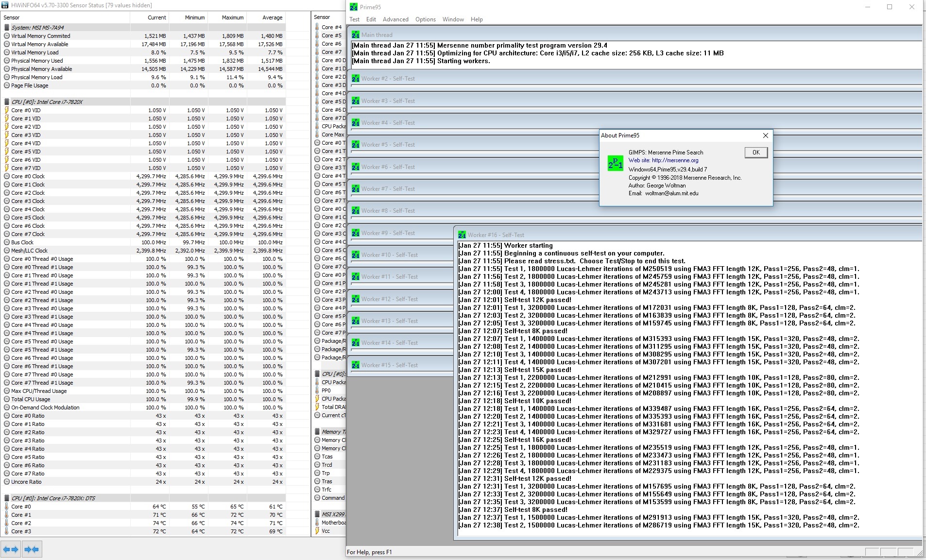The width and height of the screenshot is (926, 560).
Task: Click the shrink-window arrows button in HWiNFO
Action: 32,549
